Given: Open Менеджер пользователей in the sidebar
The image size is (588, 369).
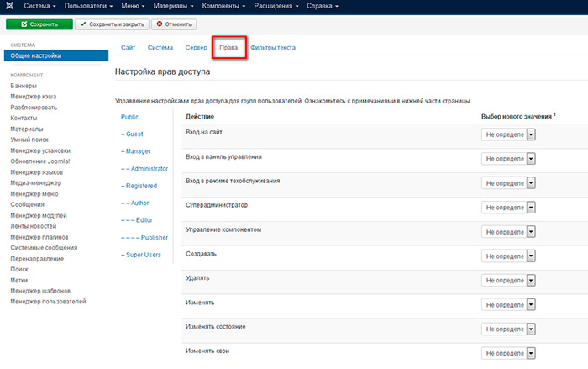Looking at the screenshot, I should tap(48, 301).
